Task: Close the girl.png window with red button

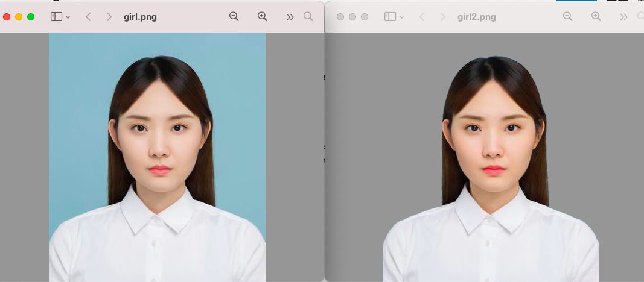Action: click(7, 17)
